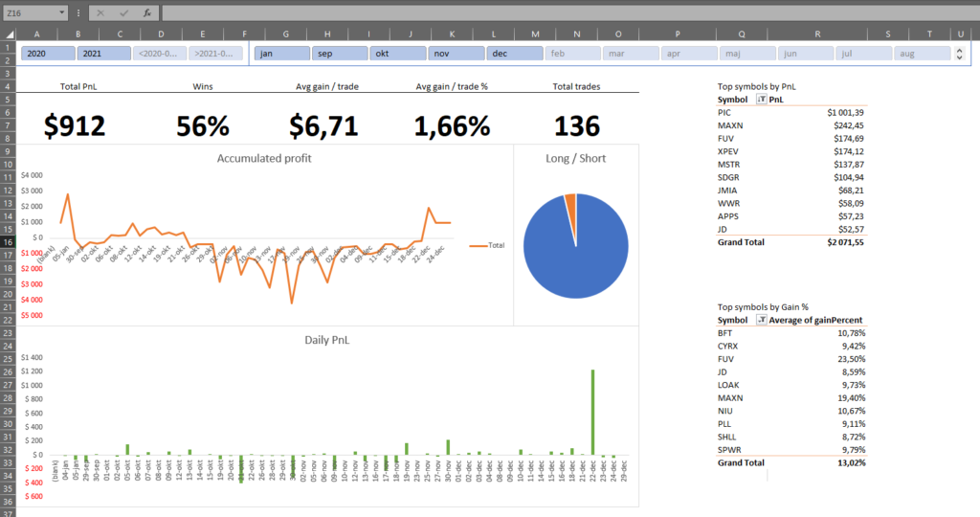Toggle the 2020 year slicer button
This screenshot has height=517, width=980.
point(48,54)
